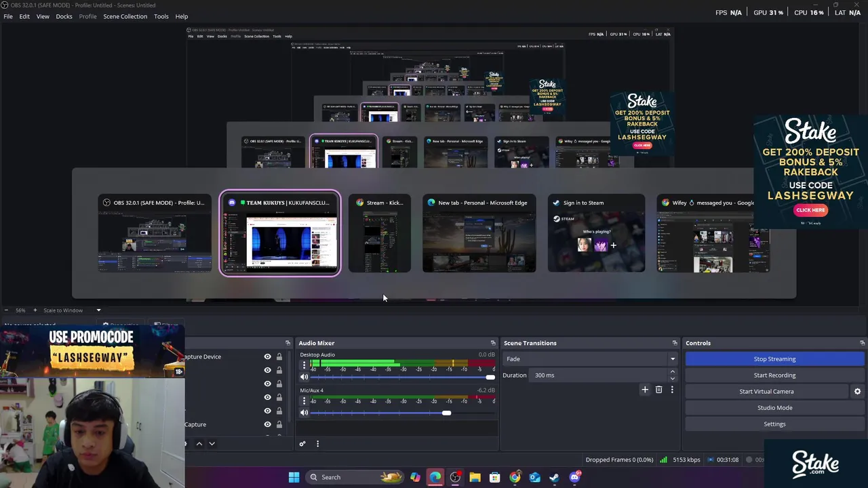Decrease transition duration with down arrow
The width and height of the screenshot is (868, 488).
672,378
